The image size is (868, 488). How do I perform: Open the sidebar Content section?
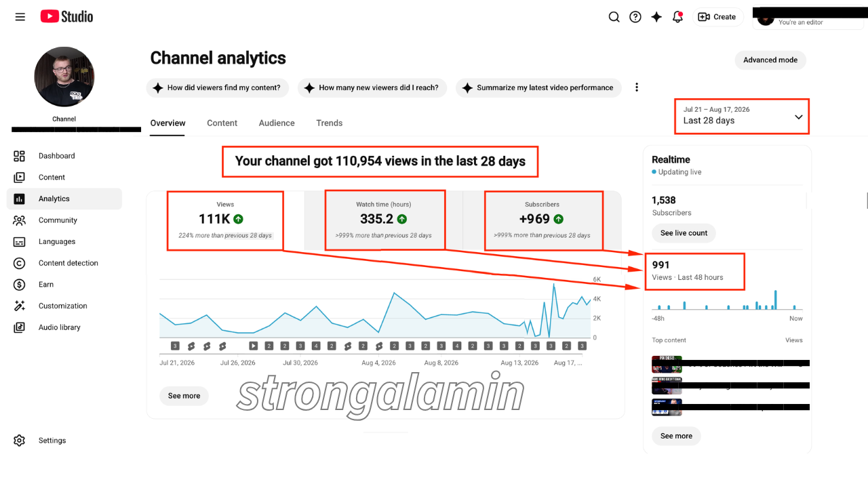pos(64,178)
